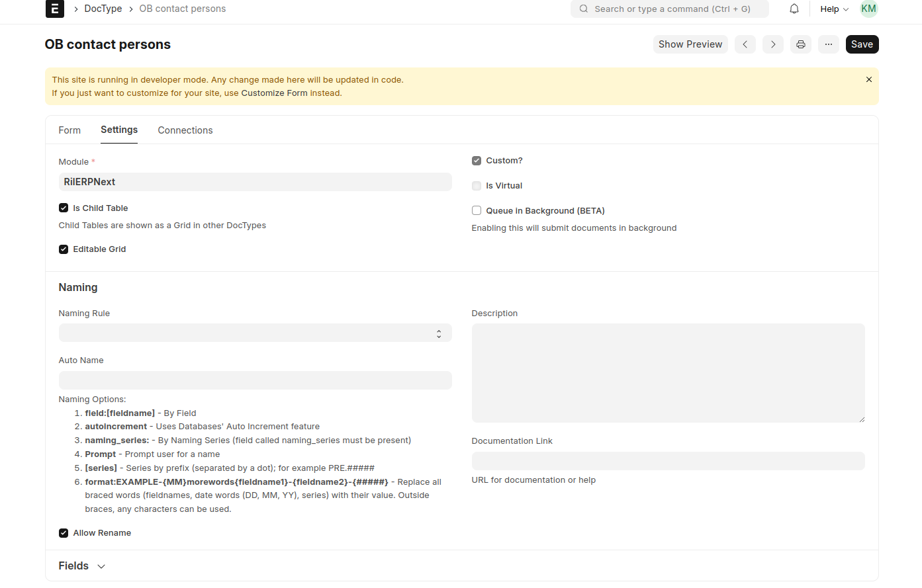922x588 pixels.
Task: Go to next document arrow
Action: click(x=773, y=44)
